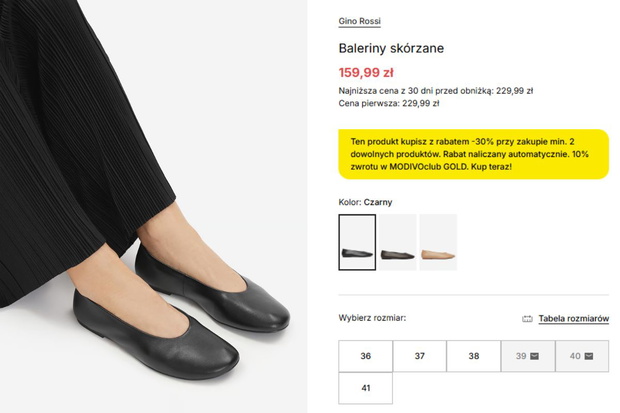Select the unavailable size 40 box

(582, 356)
